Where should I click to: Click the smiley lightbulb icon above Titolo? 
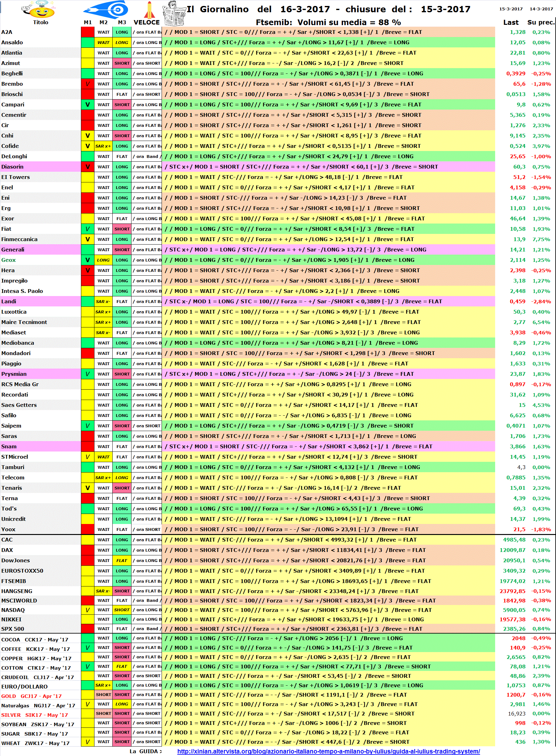click(x=38, y=9)
